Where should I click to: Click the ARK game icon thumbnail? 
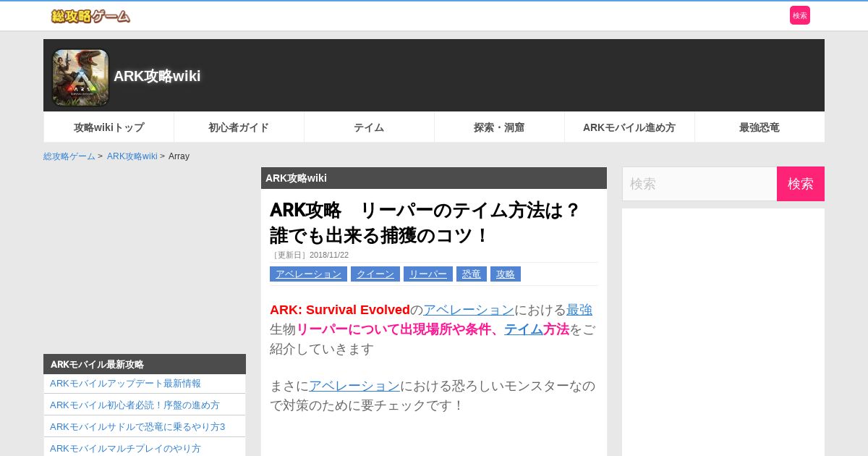coord(80,77)
